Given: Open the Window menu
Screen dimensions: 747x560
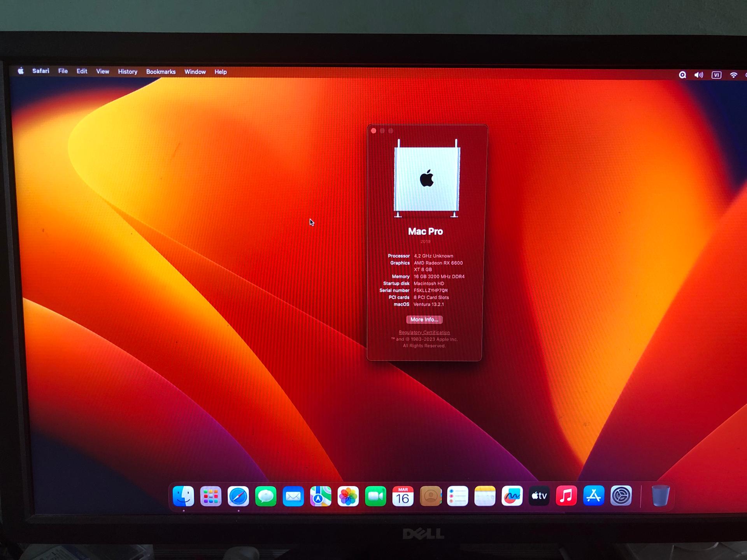Looking at the screenshot, I should [195, 72].
